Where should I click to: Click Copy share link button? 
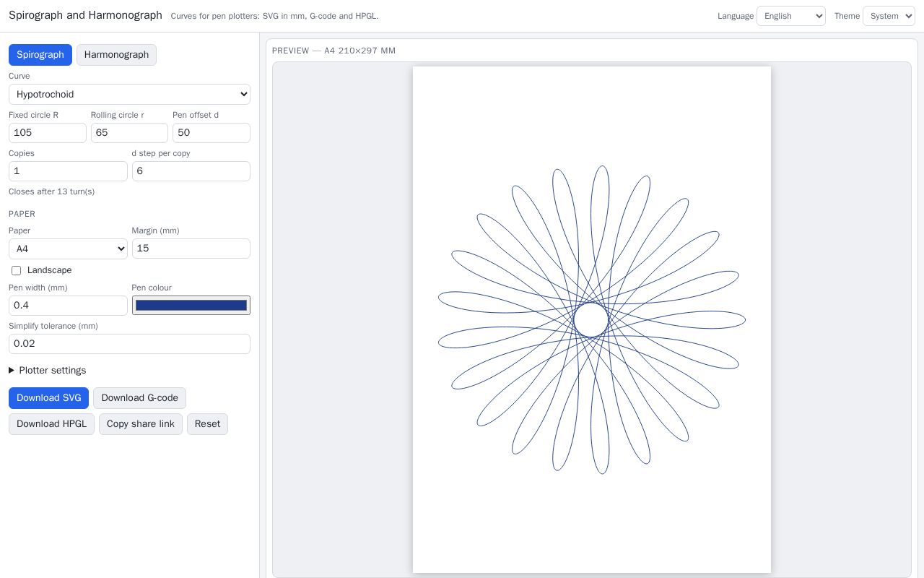point(141,424)
